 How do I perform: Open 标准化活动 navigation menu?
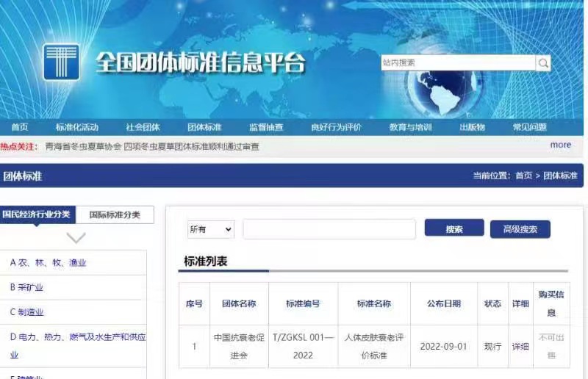[x=77, y=127]
